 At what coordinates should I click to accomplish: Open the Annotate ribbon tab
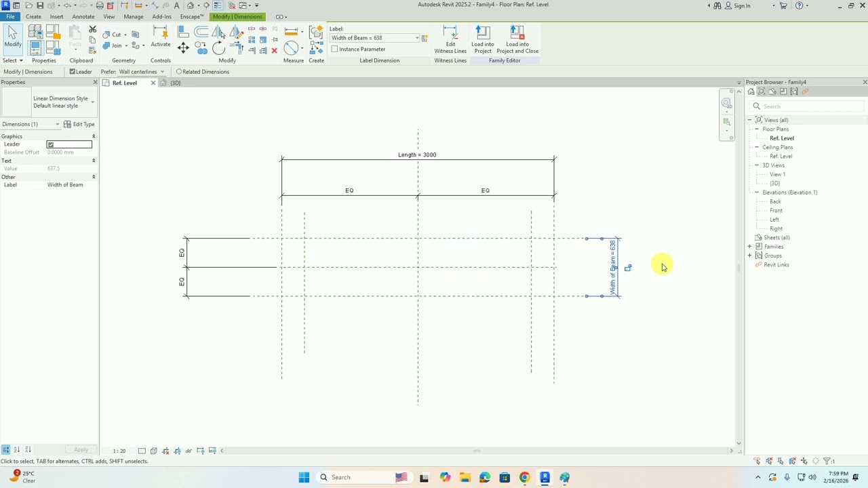tap(83, 16)
